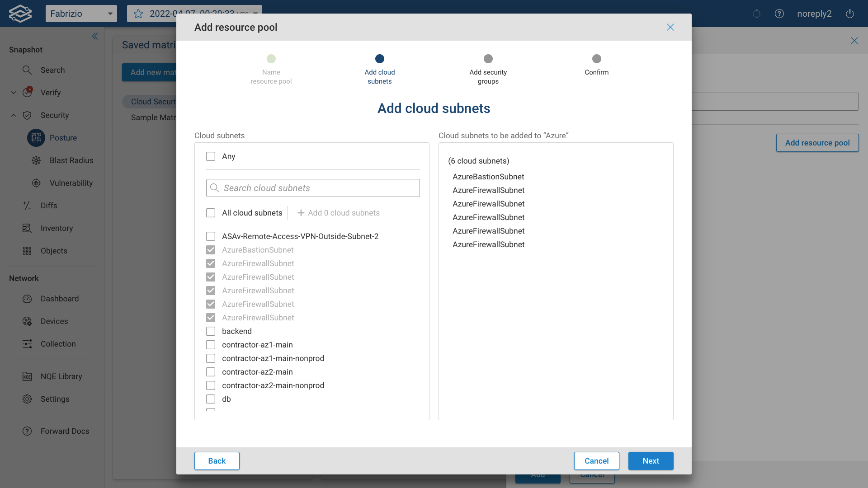Viewport: 868px width, 488px height.
Task: Check the Any subnets checkbox
Action: point(211,156)
